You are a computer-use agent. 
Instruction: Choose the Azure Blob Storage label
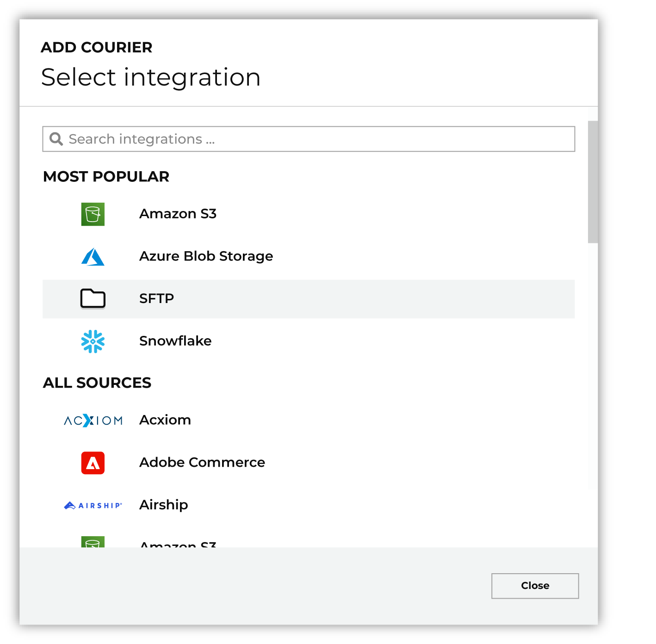click(x=206, y=256)
